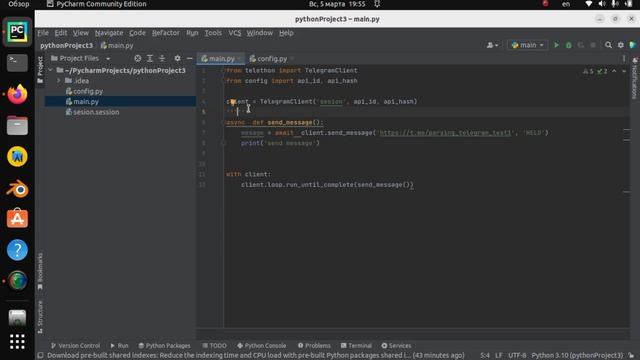This screenshot has height=360, width=640.
Task: Open IDE settings gear in toolbar
Action: coord(620,45)
